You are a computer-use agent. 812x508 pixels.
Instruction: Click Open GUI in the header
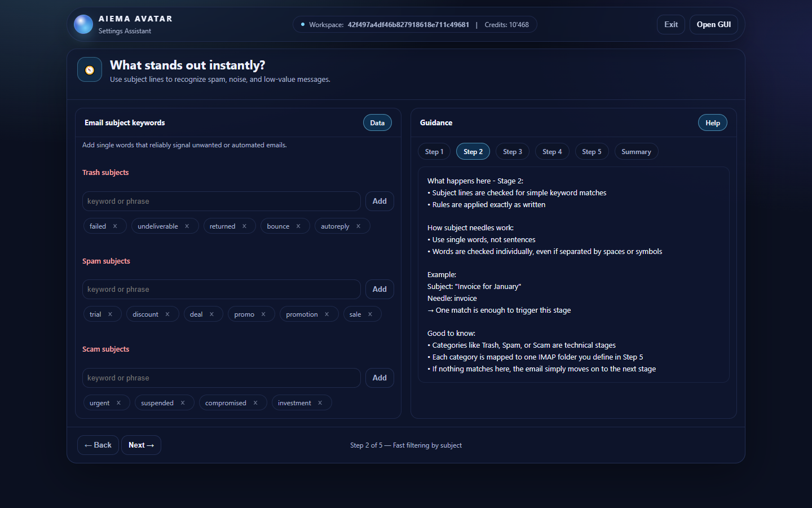713,25
